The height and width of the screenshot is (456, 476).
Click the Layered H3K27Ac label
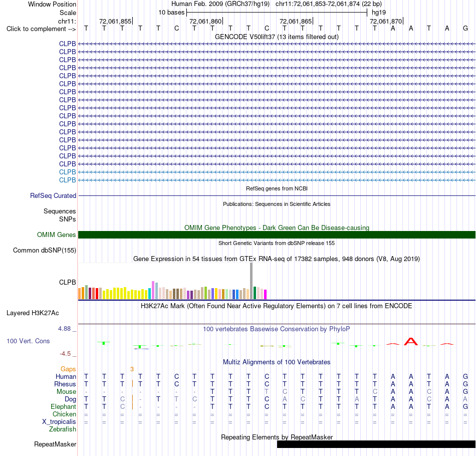pyautogui.click(x=33, y=313)
